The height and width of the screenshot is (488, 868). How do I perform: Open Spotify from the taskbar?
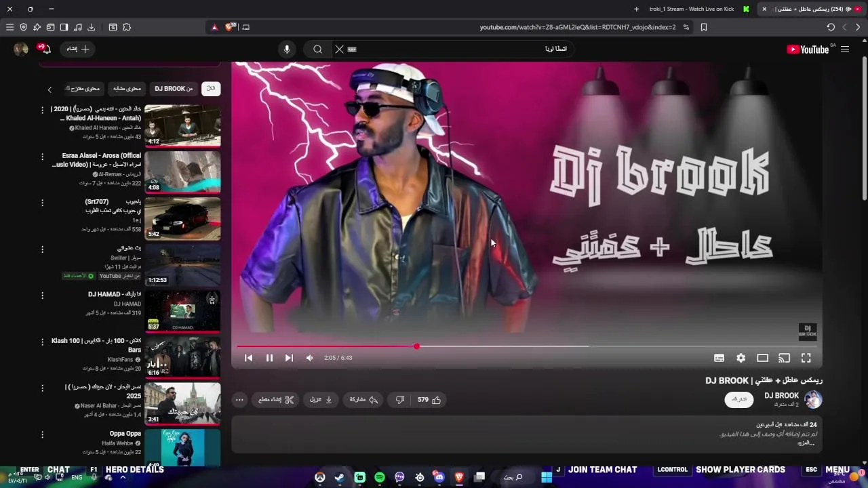[x=380, y=477]
